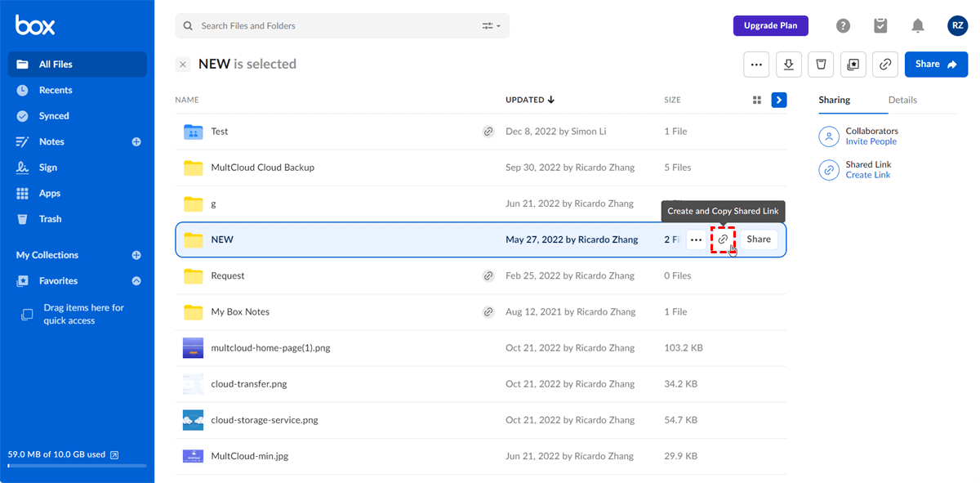Click the Invite People link

871,141
